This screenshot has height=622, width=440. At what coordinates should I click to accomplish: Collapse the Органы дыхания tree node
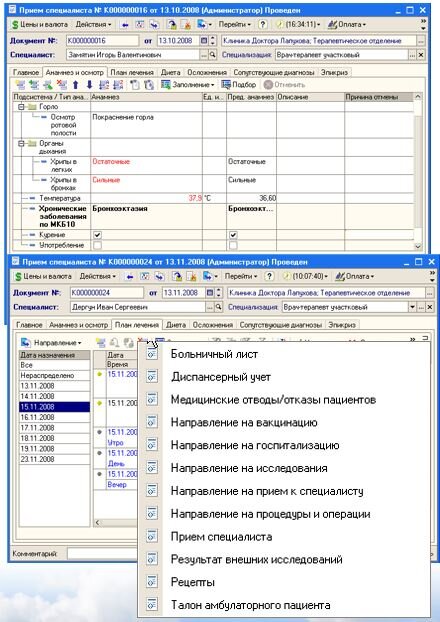click(21, 144)
